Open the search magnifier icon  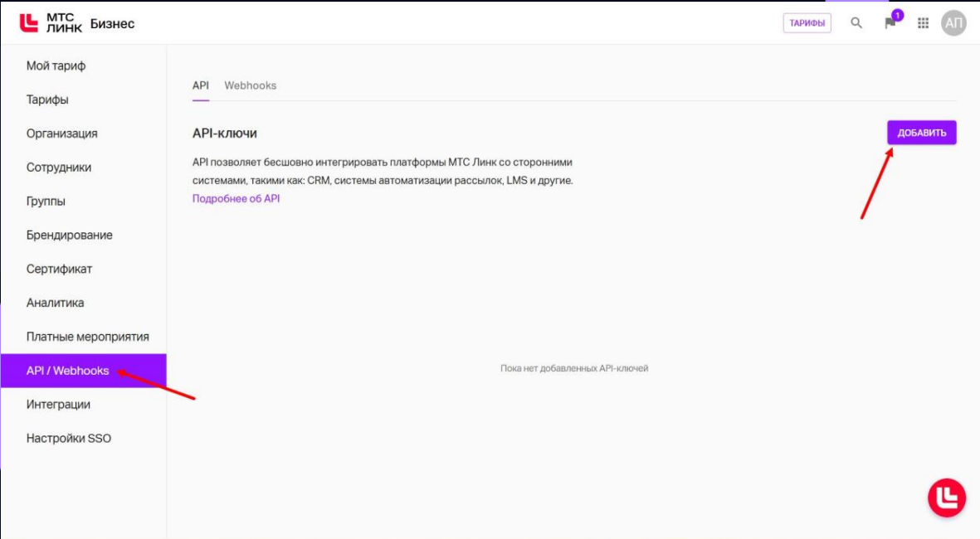pyautogui.click(x=856, y=23)
